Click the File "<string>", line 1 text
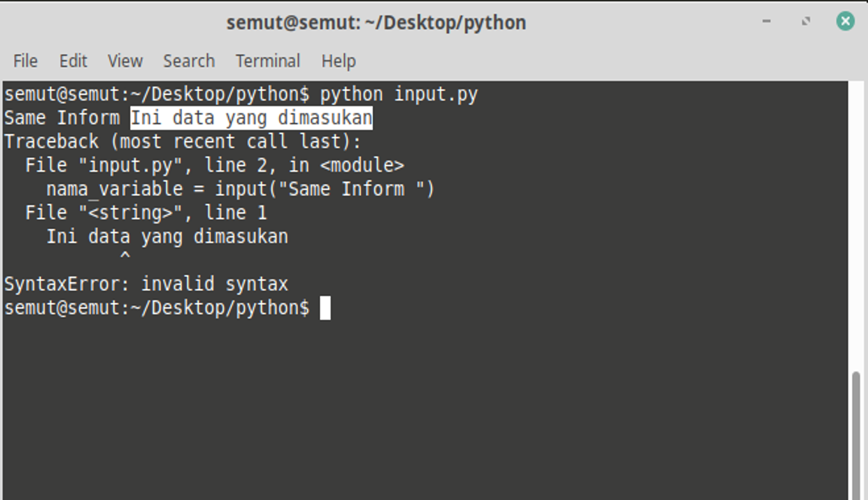 [146, 212]
